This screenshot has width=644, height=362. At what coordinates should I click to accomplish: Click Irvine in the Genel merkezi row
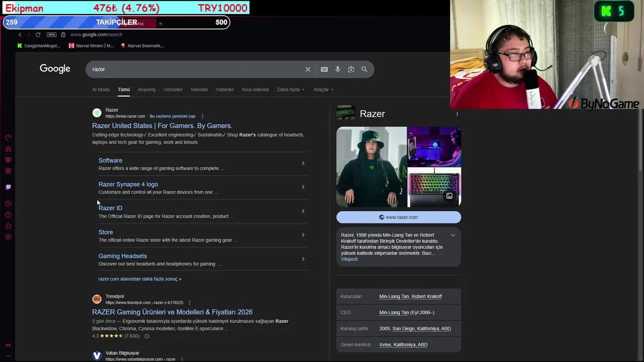point(385,345)
